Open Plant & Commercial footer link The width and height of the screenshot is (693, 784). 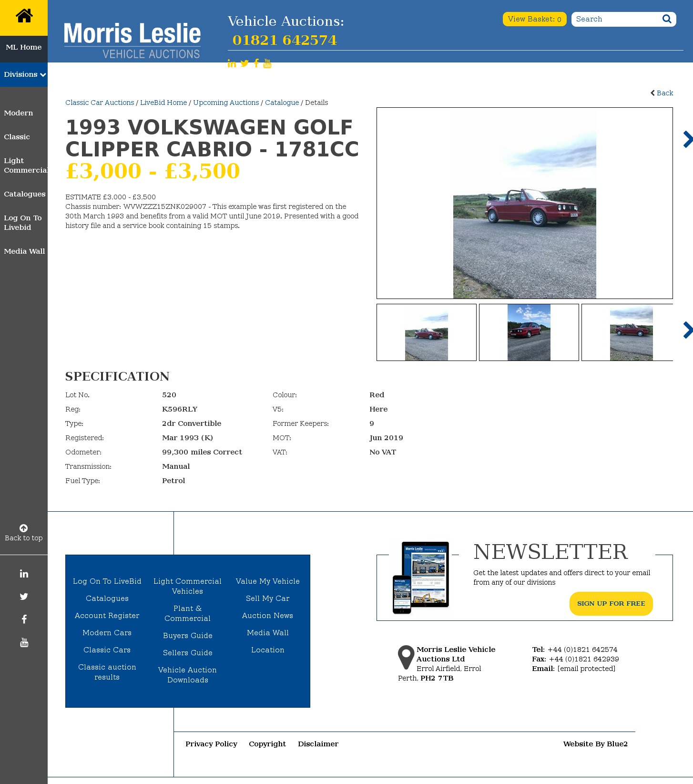pyautogui.click(x=188, y=613)
